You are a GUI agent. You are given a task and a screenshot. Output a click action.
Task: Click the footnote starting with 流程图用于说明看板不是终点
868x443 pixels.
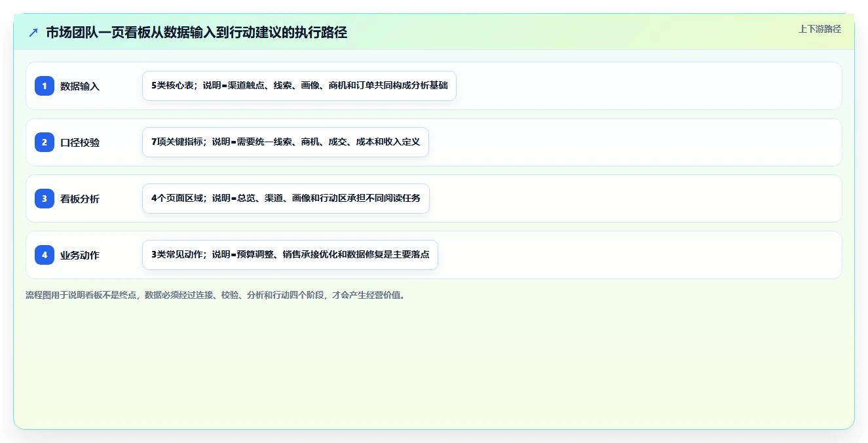(x=215, y=295)
